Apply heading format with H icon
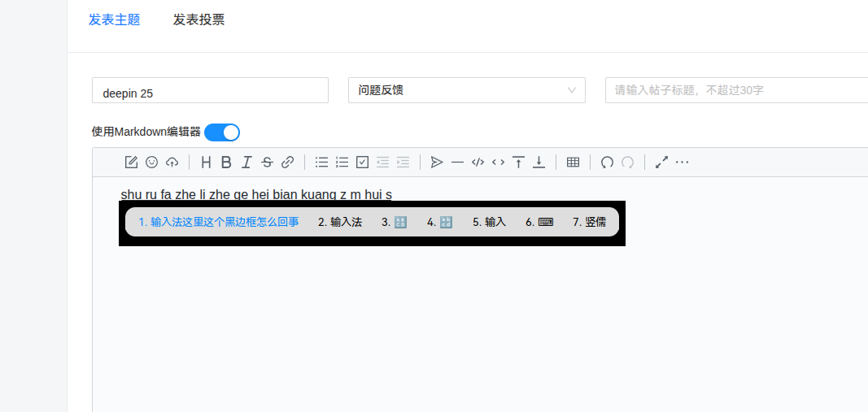The width and height of the screenshot is (868, 412). click(206, 162)
